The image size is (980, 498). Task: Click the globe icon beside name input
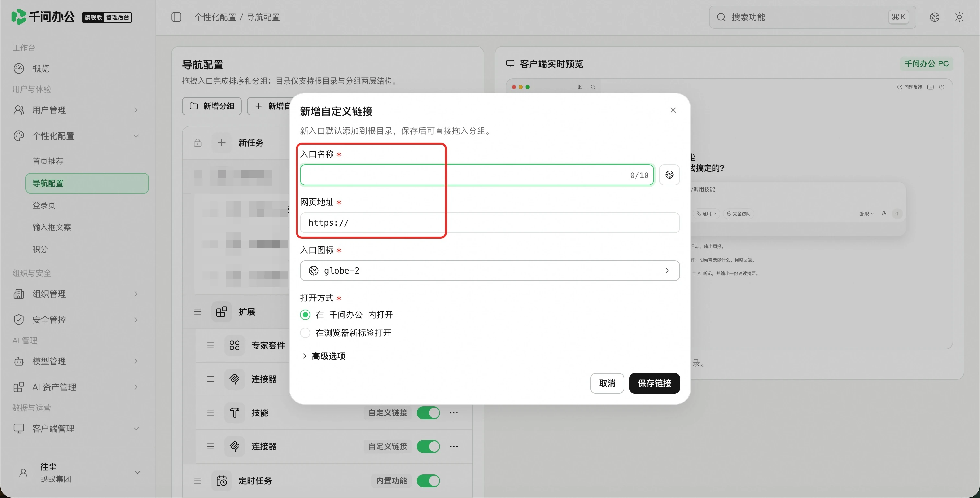[x=670, y=175]
